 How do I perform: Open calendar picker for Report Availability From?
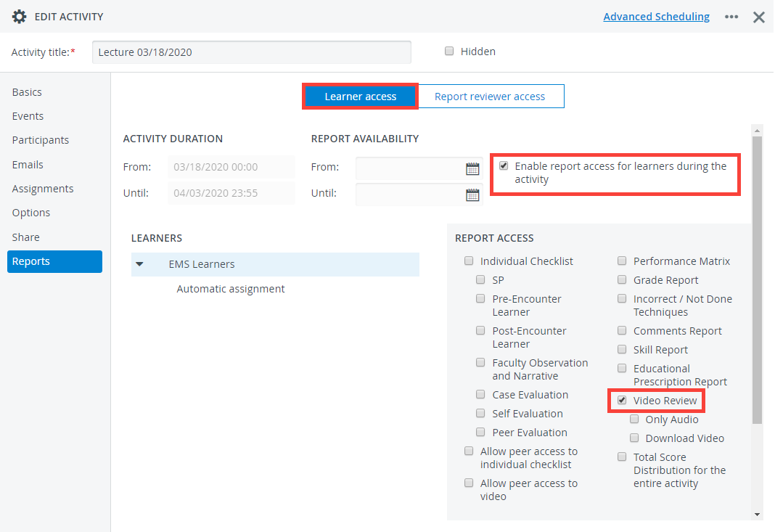pyautogui.click(x=472, y=168)
